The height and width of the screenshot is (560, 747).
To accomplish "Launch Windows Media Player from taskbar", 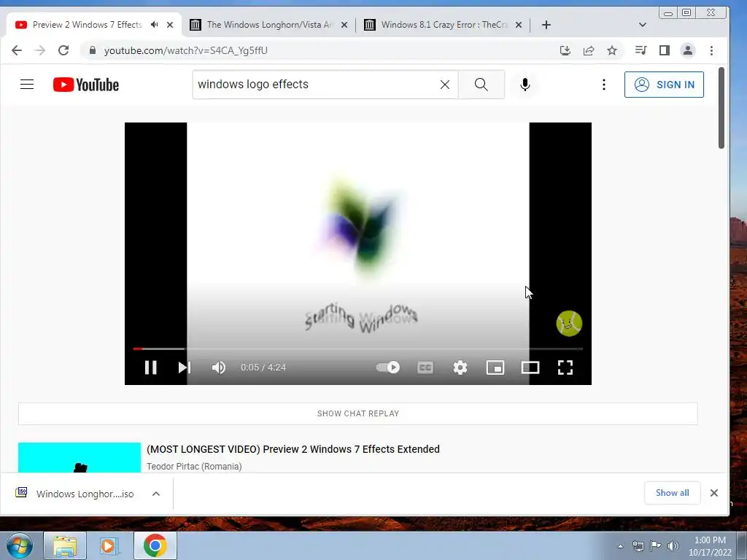I will 108,545.
